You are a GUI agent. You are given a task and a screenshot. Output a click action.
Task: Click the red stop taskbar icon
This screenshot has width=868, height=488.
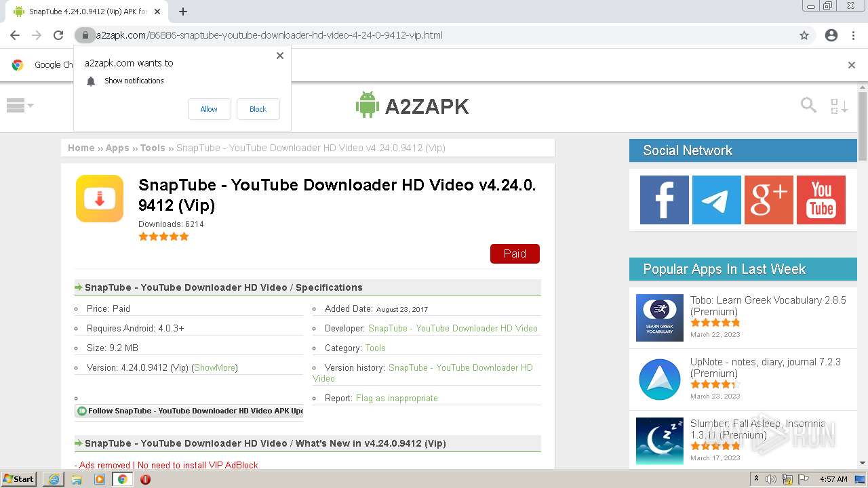pyautogui.click(x=145, y=479)
